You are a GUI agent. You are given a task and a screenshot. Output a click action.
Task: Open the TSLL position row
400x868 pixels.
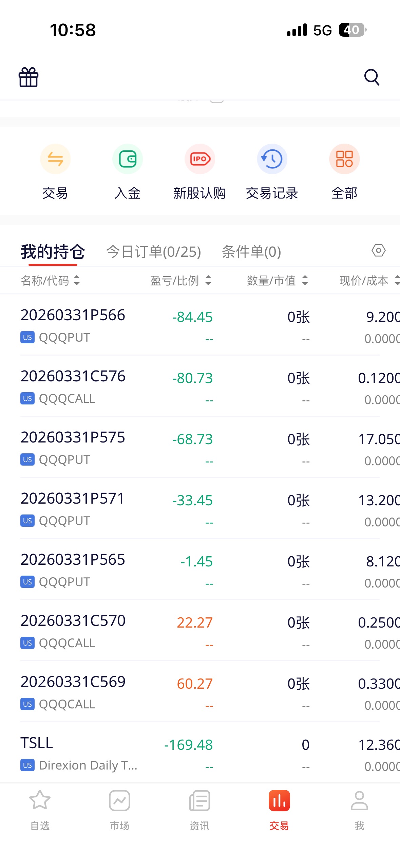point(200,753)
